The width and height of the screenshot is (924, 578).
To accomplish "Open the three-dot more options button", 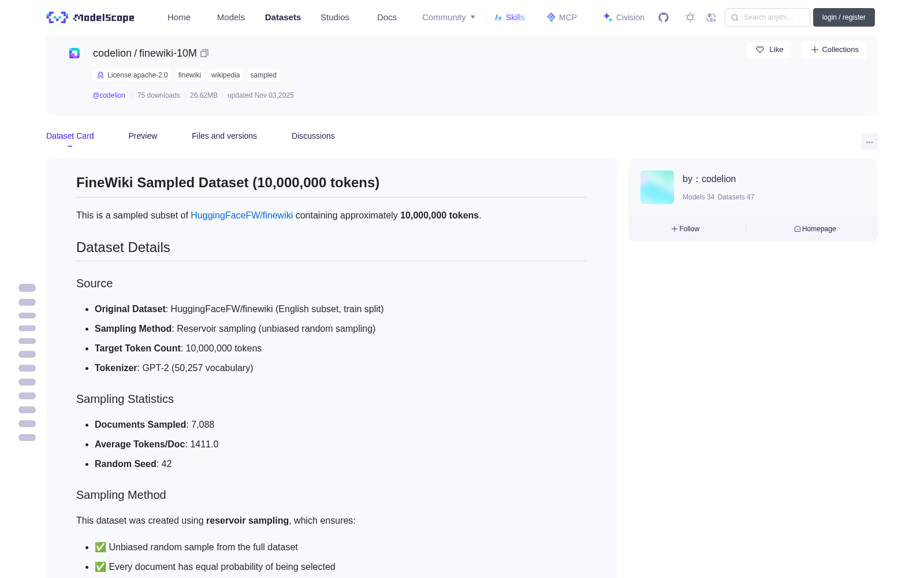I will pos(869,142).
